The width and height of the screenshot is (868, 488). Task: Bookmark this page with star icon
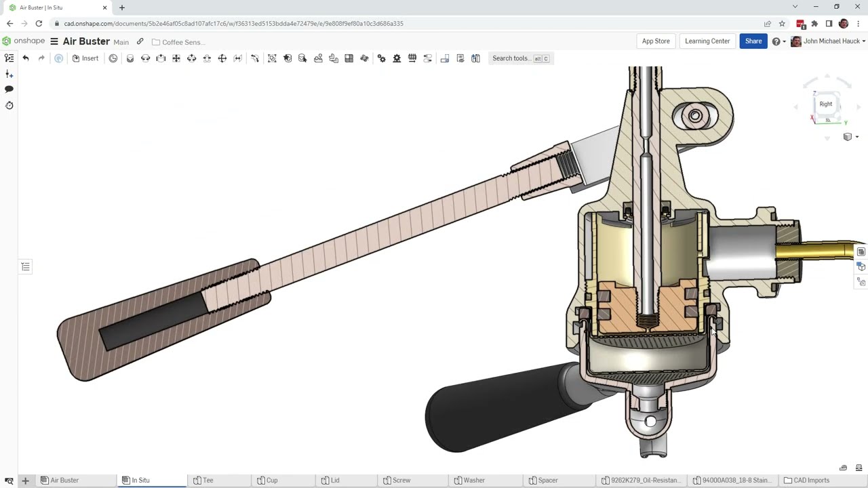(782, 24)
